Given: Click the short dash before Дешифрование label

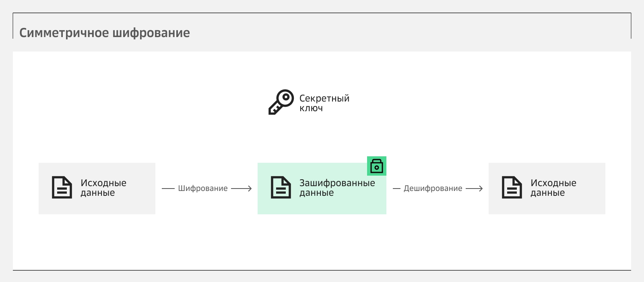Looking at the screenshot, I should click(396, 188).
